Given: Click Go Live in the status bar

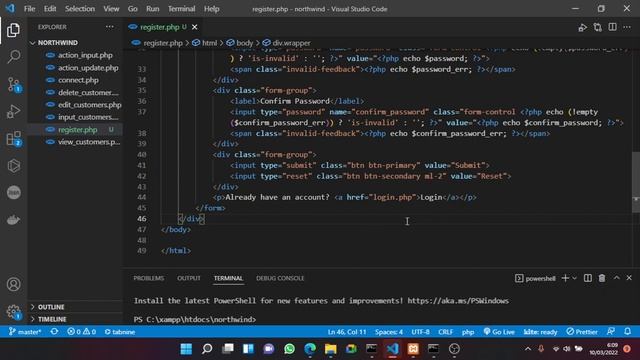Looking at the screenshot, I should click(x=499, y=332).
